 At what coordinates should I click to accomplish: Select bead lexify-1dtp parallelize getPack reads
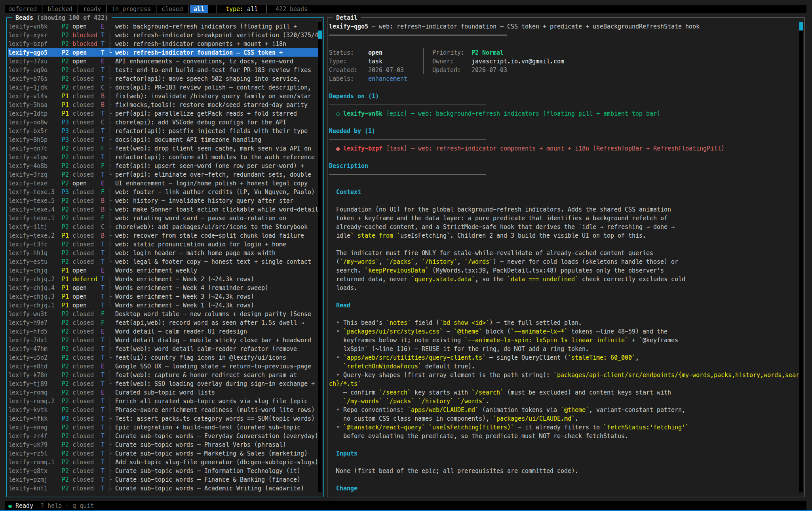click(163, 113)
